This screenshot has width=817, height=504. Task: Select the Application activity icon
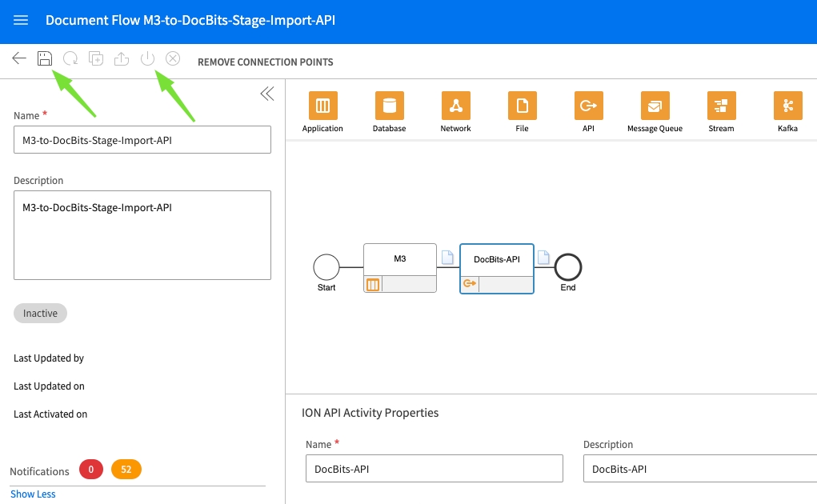[x=322, y=106]
